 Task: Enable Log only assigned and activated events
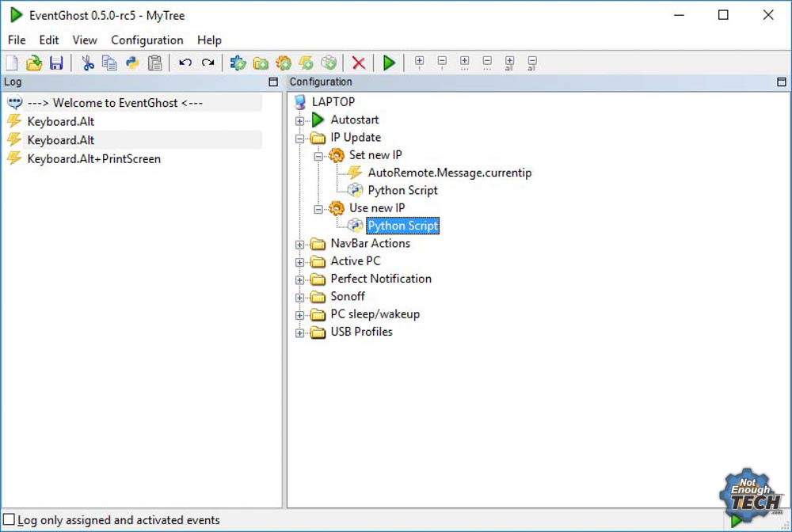point(9,520)
